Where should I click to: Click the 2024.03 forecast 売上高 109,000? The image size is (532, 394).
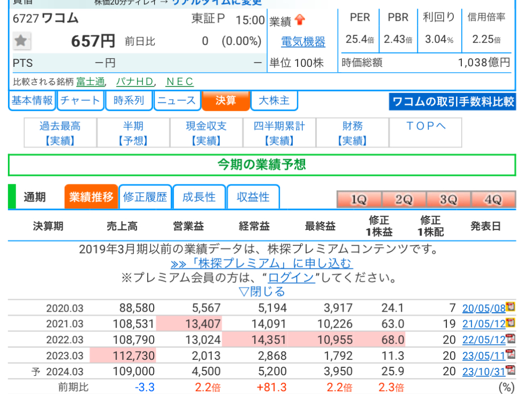[134, 372]
